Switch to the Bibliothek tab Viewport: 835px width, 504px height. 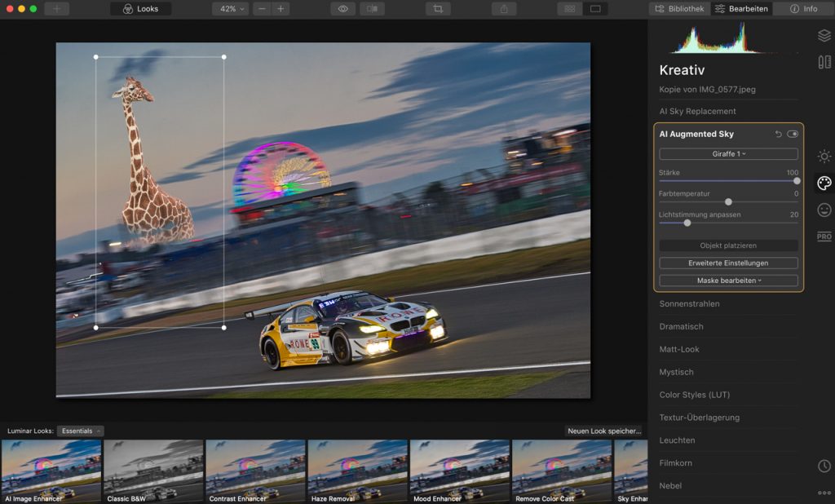coord(678,9)
